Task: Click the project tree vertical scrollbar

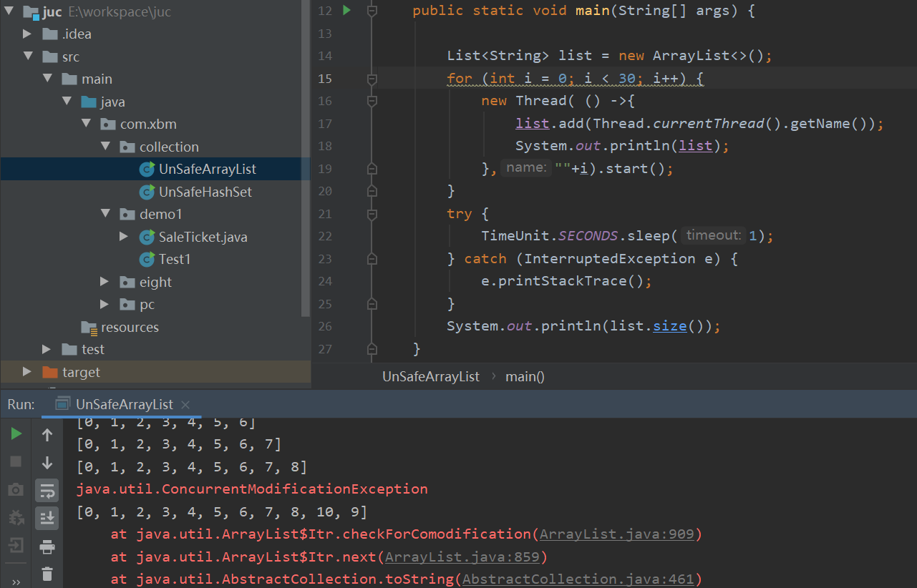Action: point(307,157)
